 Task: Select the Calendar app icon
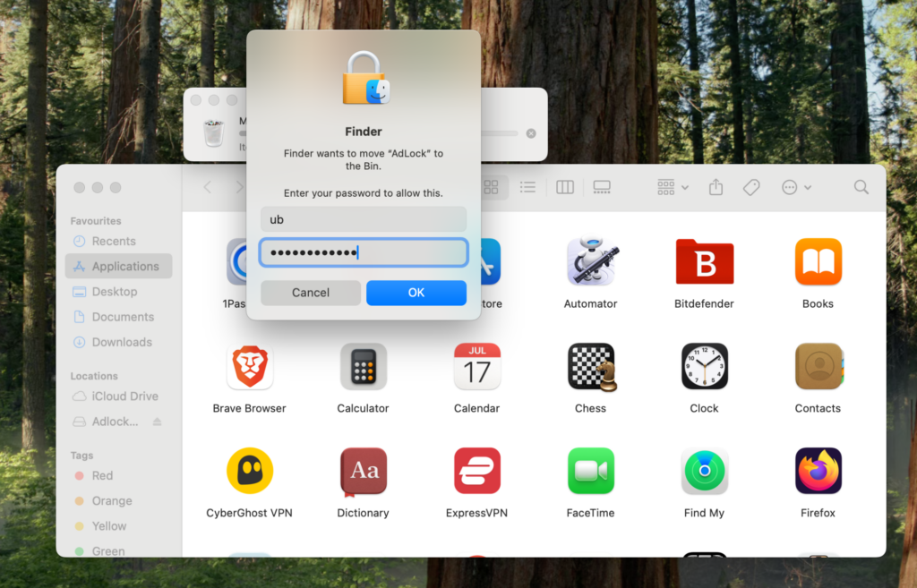(x=476, y=366)
